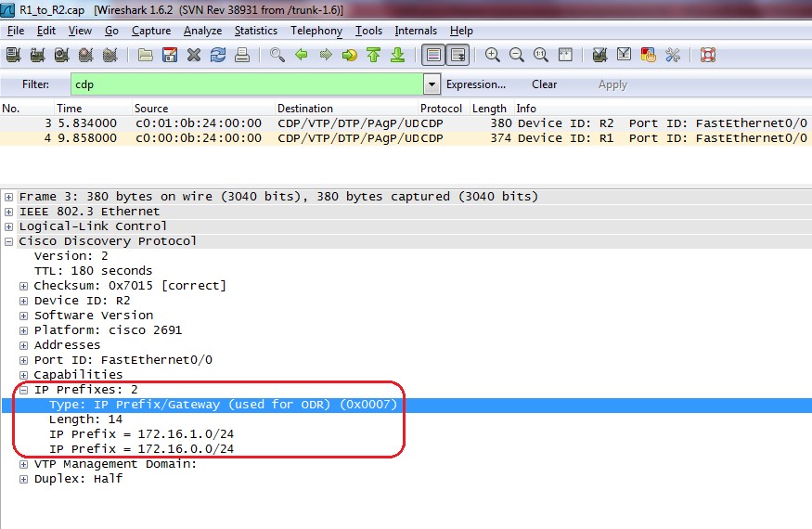
Task: Toggle packet list colorize button
Action: pyautogui.click(x=433, y=55)
